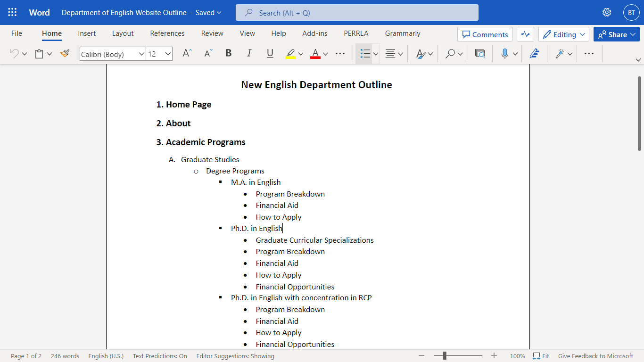Open the Editing mode dropdown
The image size is (644, 362).
point(564,34)
